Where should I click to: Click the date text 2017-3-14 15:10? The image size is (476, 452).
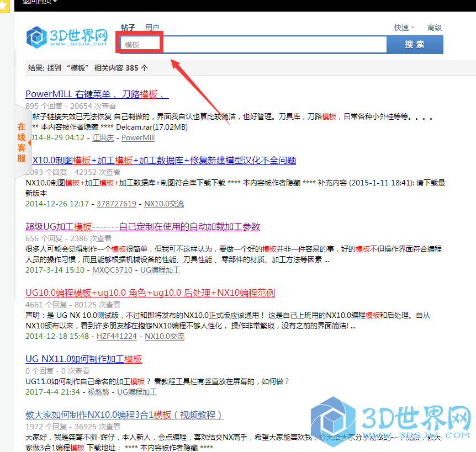55,270
